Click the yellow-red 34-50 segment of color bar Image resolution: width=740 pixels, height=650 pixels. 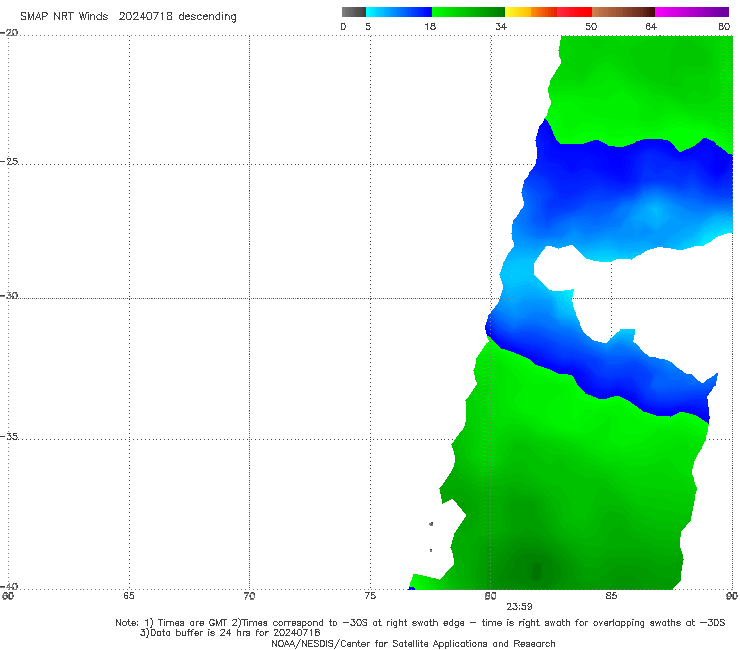coord(548,12)
